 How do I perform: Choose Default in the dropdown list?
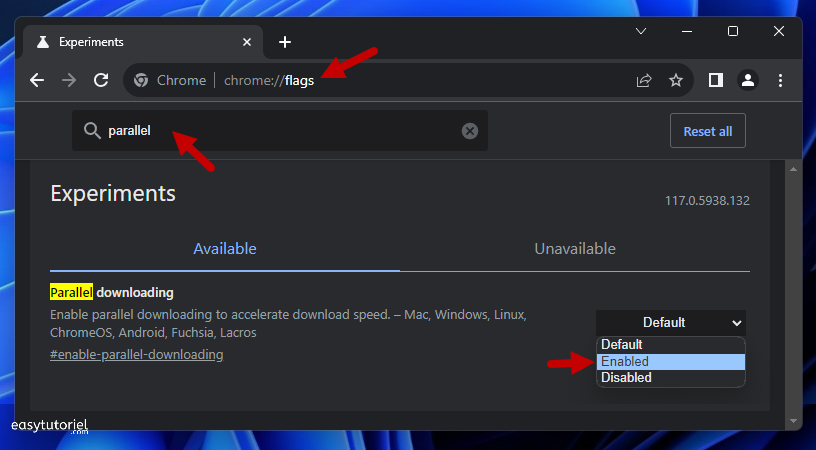point(671,345)
